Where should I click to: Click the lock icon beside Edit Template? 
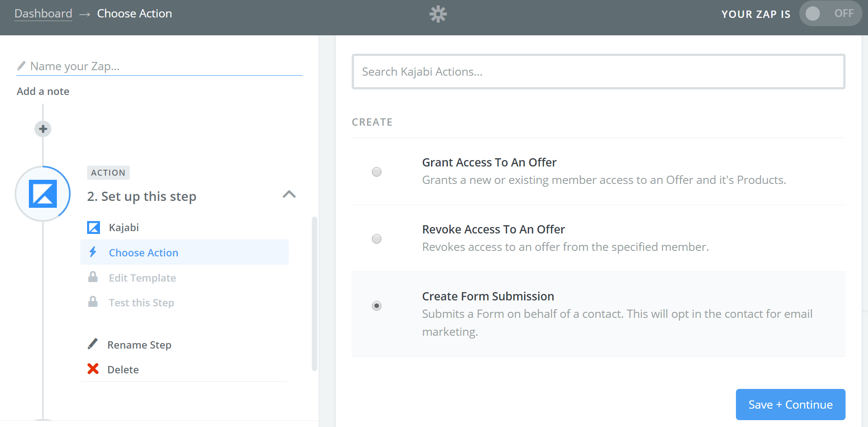click(x=93, y=277)
